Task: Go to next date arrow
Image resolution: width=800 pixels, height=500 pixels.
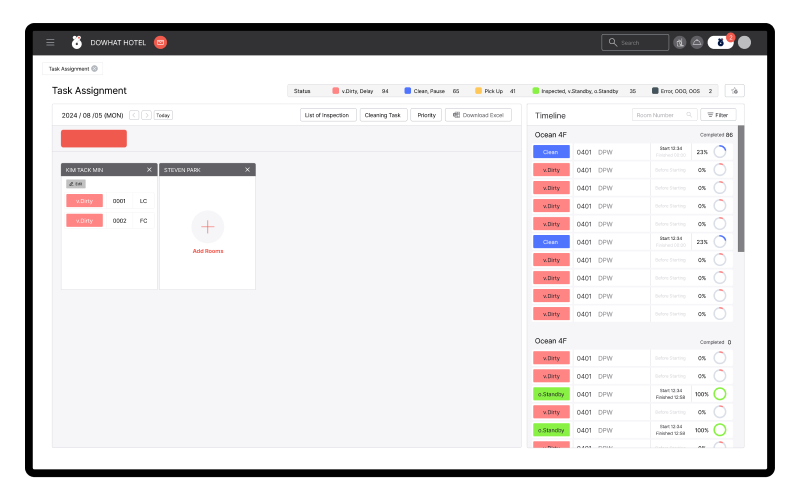Action: pyautogui.click(x=146, y=115)
